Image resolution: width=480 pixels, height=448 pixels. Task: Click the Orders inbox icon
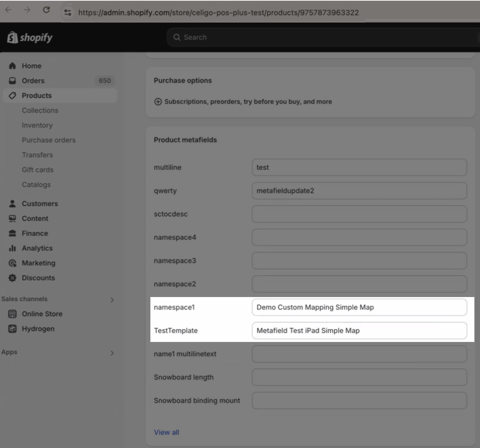12,80
